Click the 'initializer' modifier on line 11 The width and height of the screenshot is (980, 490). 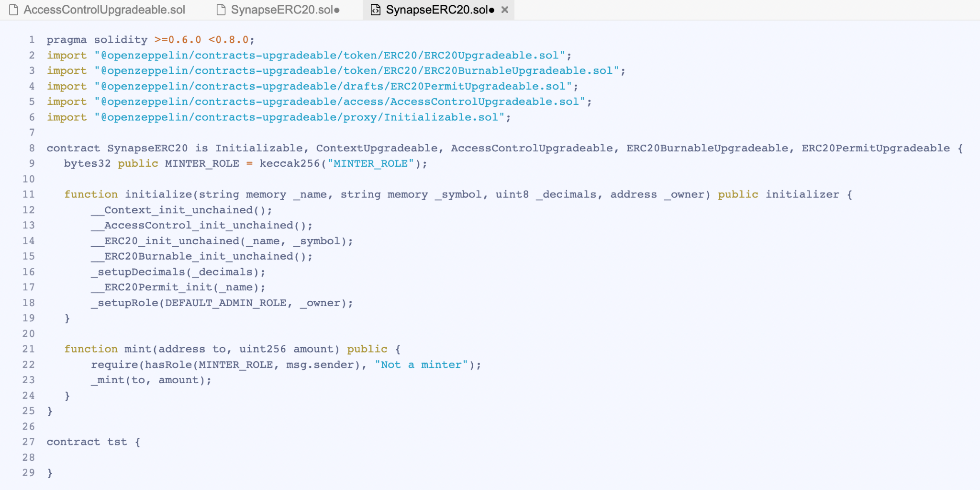[x=802, y=194]
